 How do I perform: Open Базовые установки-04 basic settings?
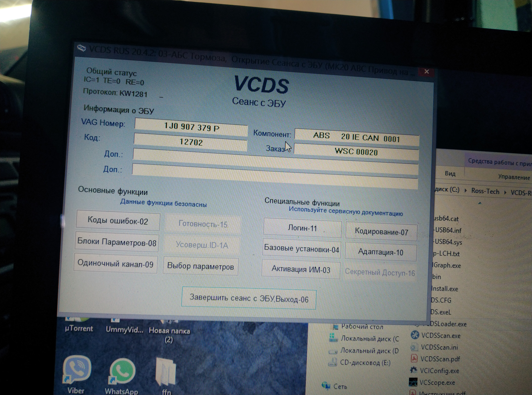(301, 248)
